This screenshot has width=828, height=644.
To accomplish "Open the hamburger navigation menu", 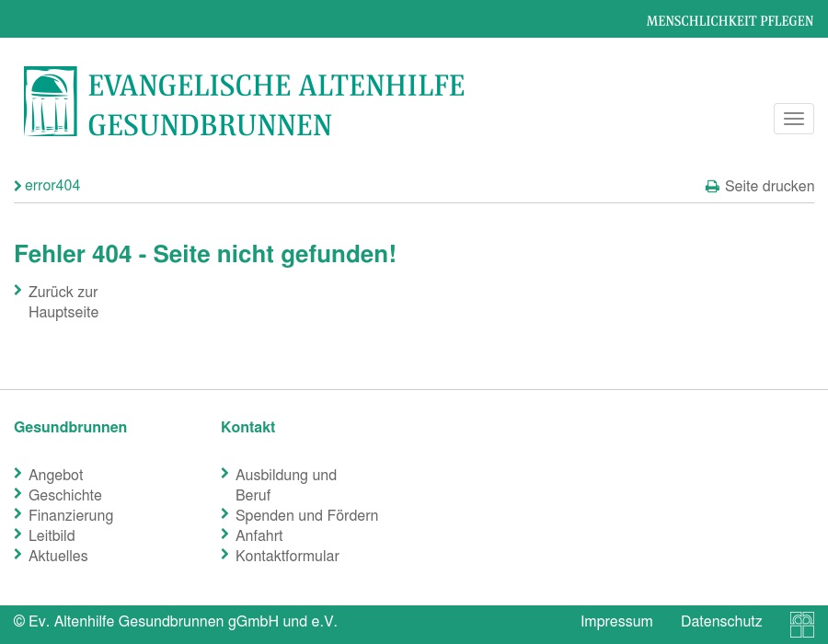I will click(x=793, y=119).
